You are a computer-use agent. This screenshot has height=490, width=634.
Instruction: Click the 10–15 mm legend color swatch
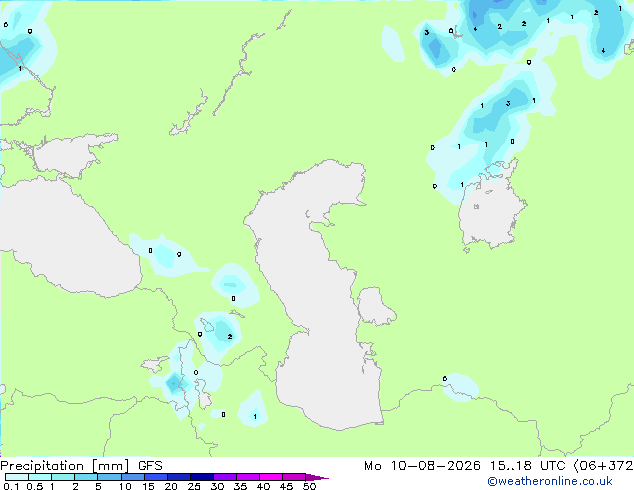pyautogui.click(x=132, y=477)
